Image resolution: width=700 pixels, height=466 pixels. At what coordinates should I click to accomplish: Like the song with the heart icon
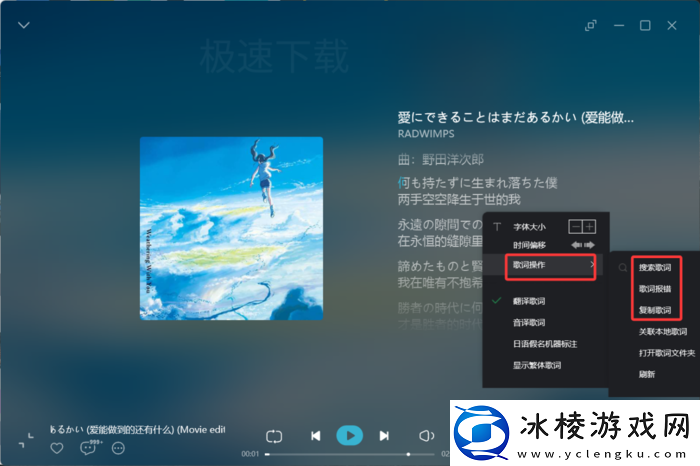[57, 448]
